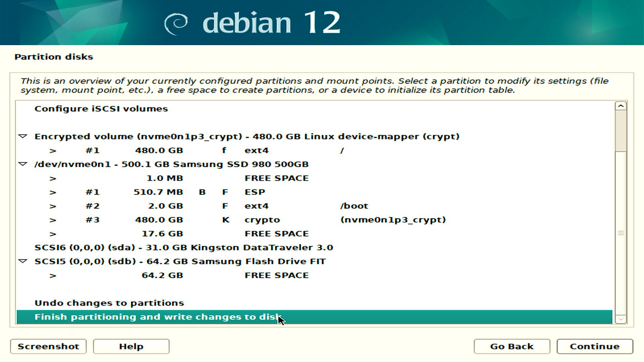
Task: Click the arrow before the 64.2 GB free space
Action: tap(53, 276)
